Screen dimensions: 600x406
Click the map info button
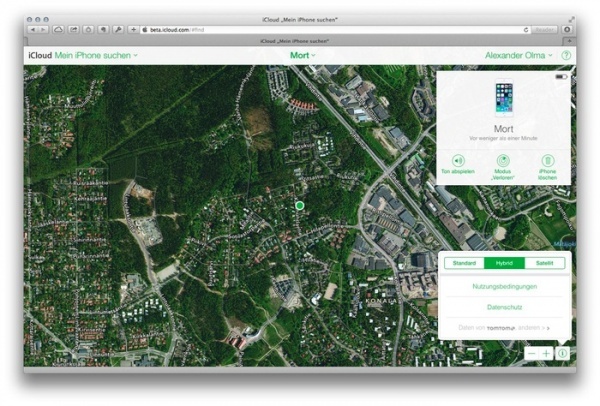pyautogui.click(x=563, y=353)
